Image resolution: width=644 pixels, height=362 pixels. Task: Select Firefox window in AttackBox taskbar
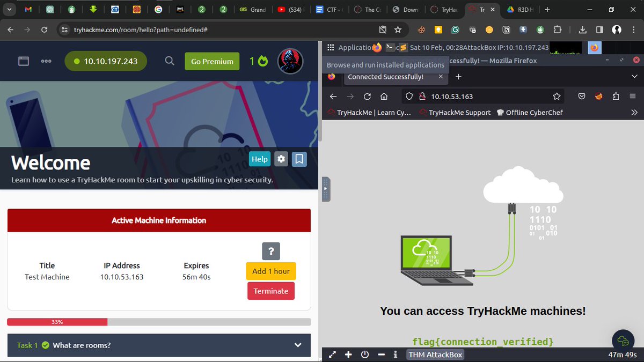pos(594,48)
